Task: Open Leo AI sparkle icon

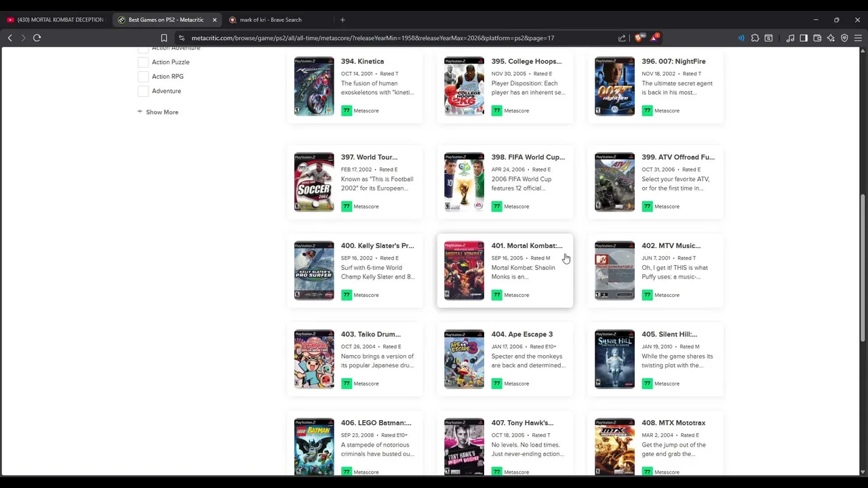Action: (831, 38)
